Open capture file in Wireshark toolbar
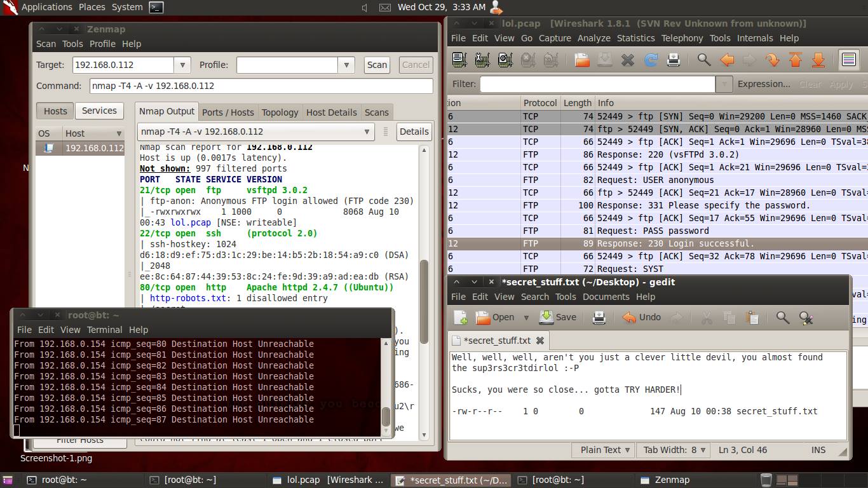 (x=582, y=60)
